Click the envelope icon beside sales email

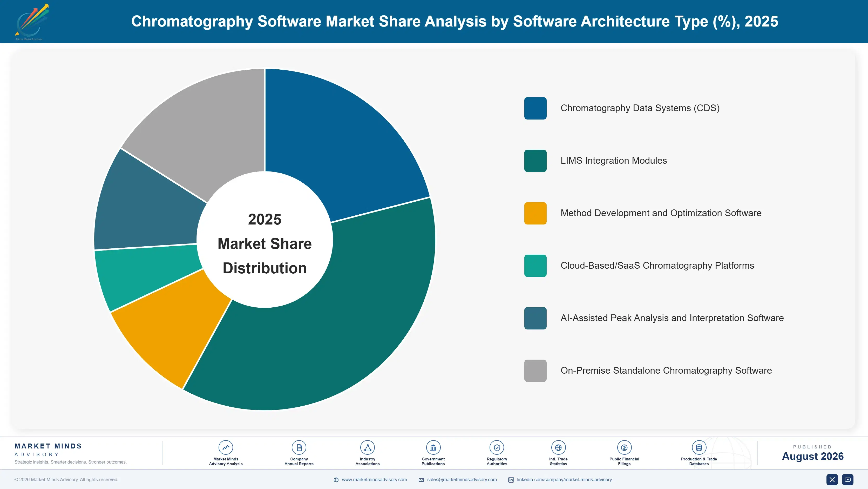coord(421,480)
